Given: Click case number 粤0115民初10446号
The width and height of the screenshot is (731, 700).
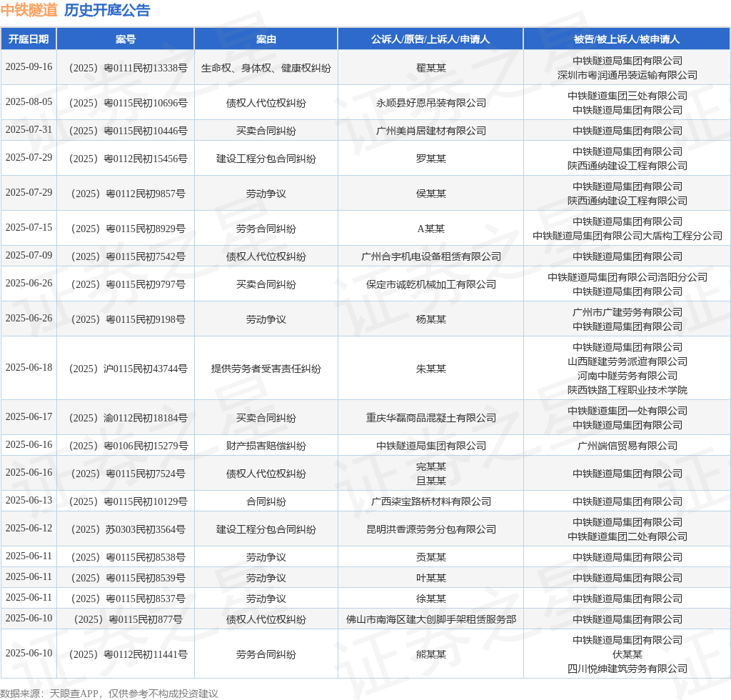Looking at the screenshot, I should [128, 131].
